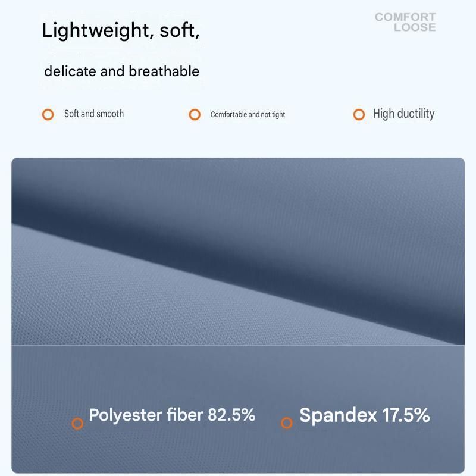Click the orange circle beside Soft and smooth

click(x=48, y=114)
